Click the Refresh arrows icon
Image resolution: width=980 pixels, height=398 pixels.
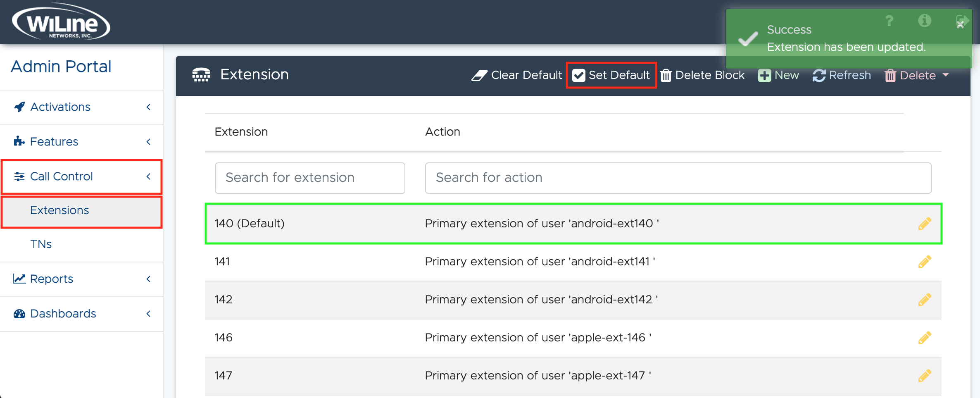819,75
